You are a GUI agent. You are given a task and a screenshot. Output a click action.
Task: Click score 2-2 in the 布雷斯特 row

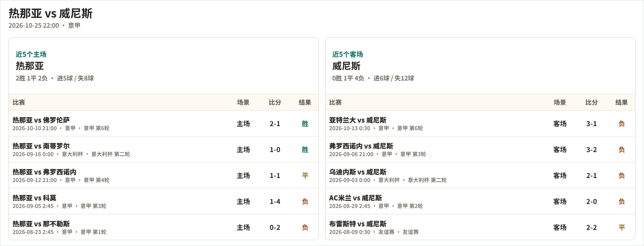(592, 227)
